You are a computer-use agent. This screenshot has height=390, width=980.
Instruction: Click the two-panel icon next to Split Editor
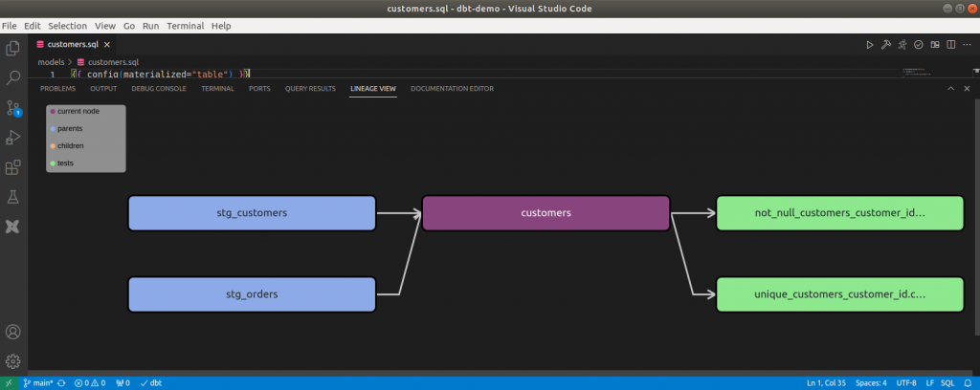pos(934,44)
